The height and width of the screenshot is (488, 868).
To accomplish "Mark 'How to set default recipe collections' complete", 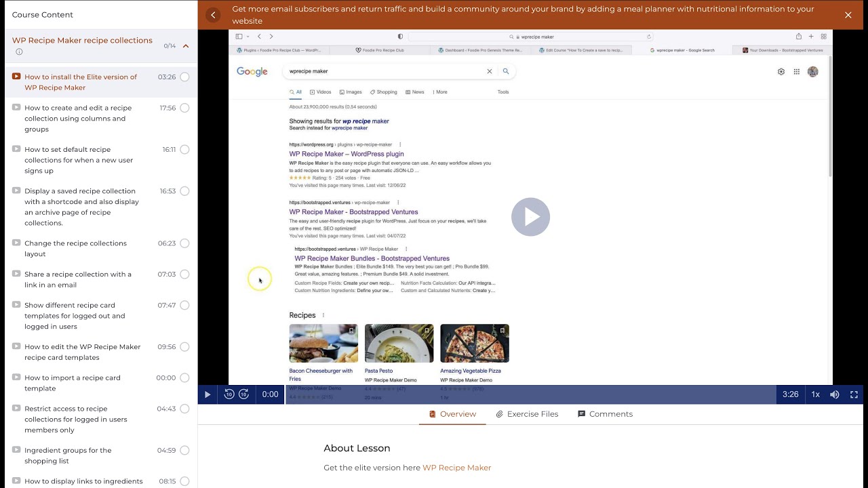I will [184, 150].
